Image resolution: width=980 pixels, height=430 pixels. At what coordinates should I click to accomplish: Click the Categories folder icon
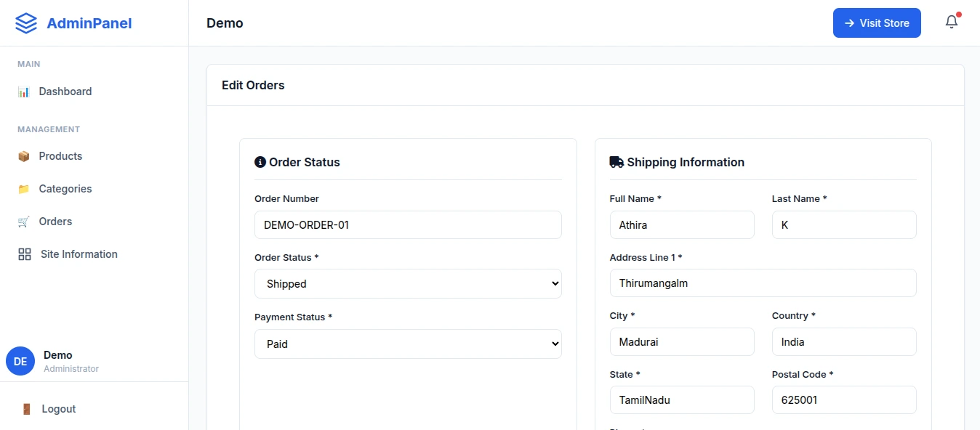(24, 189)
